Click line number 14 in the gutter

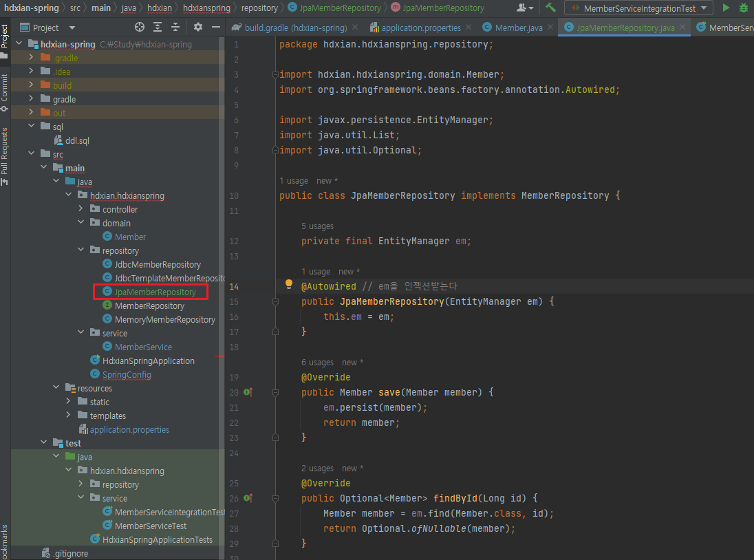234,286
